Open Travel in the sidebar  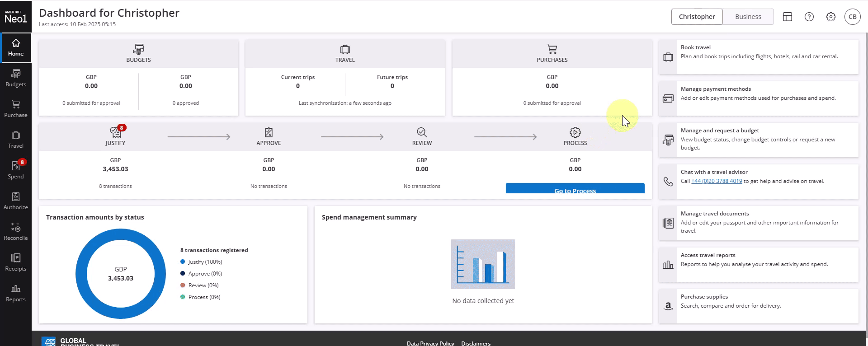[x=16, y=140]
